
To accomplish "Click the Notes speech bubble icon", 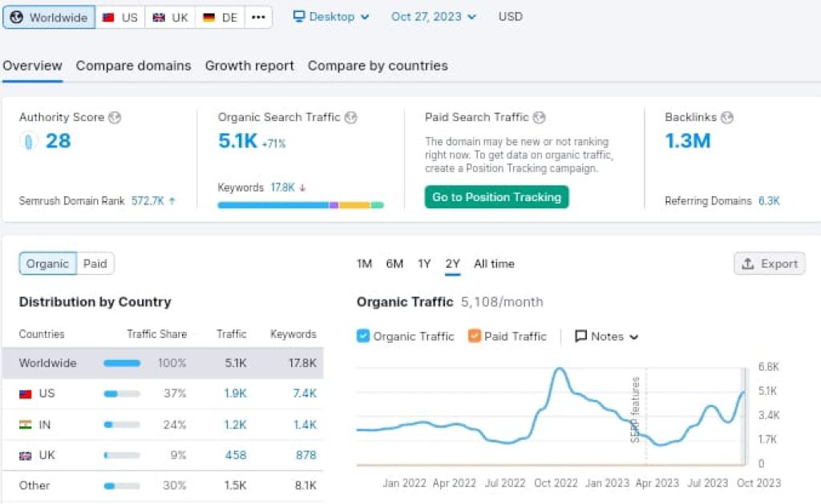I will 580,336.
